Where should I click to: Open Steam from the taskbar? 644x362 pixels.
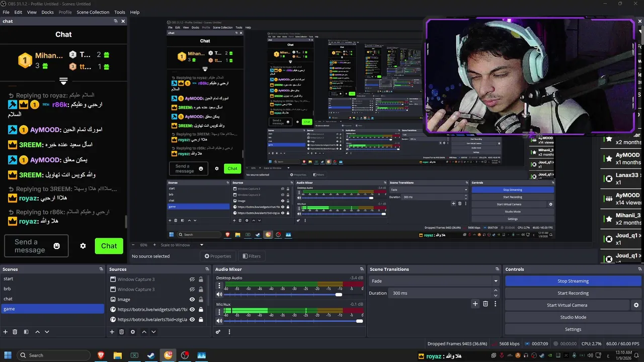[x=151, y=355]
